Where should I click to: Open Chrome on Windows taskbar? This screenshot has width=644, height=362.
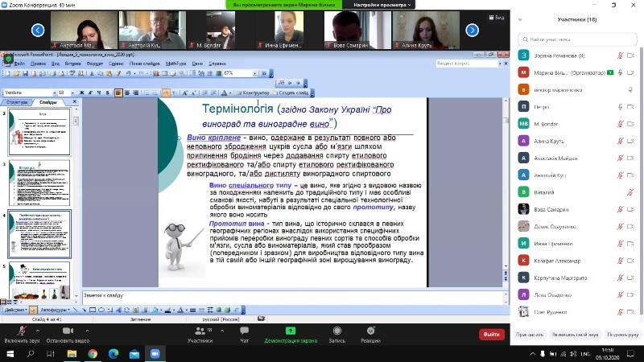93,353
